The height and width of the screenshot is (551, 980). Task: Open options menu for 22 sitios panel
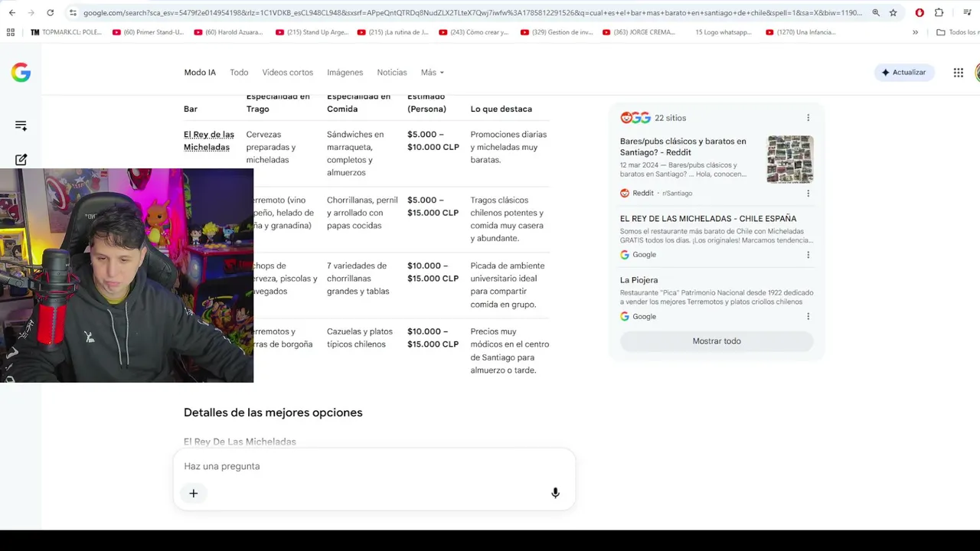[808, 118]
